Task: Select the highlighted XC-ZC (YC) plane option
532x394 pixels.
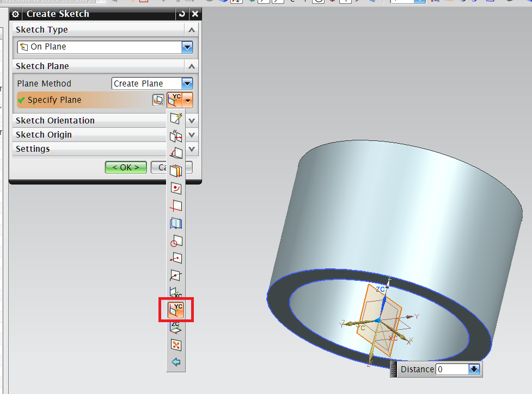Action: [175, 310]
